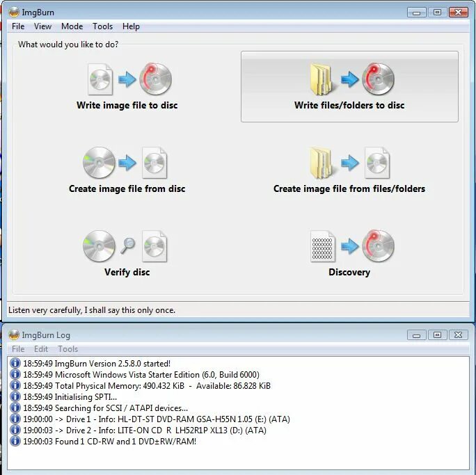Screen dimensions: 476x475
Task: Select log line 'Initialising SPTI...'
Action: pos(70,396)
